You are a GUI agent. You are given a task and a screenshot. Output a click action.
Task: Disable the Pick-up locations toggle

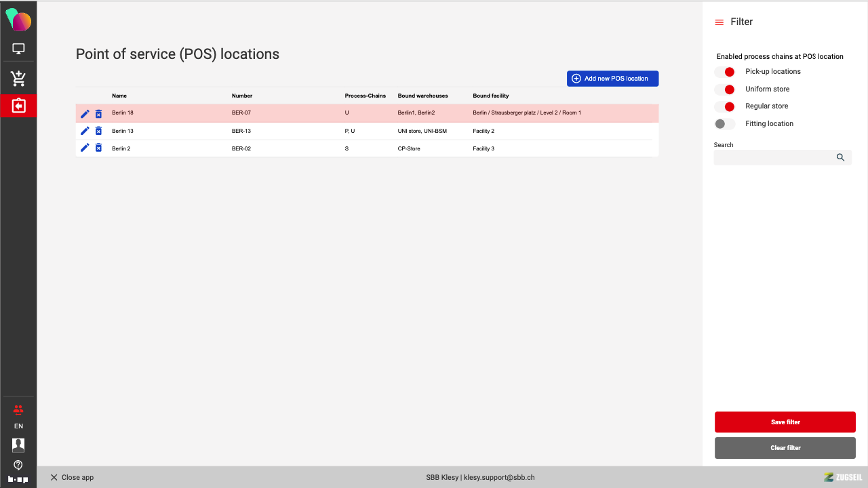725,72
